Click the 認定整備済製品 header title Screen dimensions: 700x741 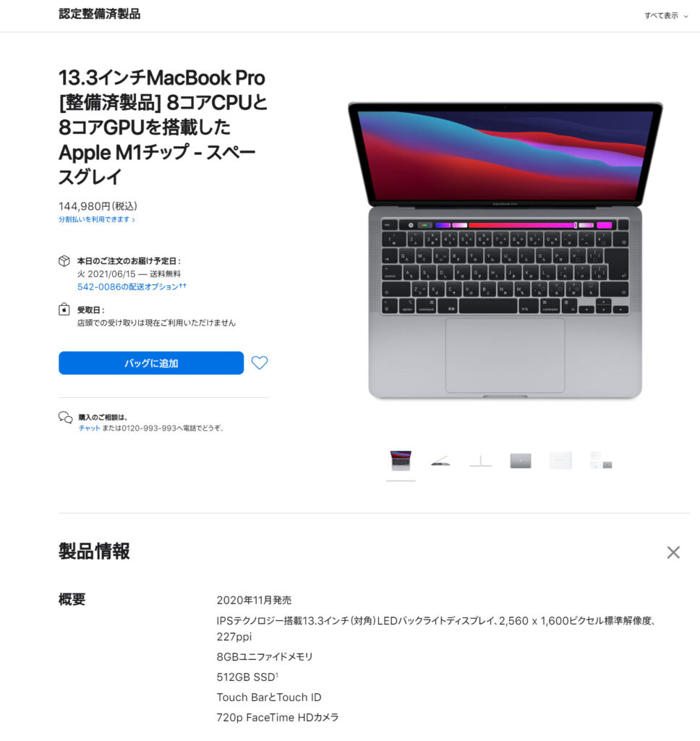(99, 14)
